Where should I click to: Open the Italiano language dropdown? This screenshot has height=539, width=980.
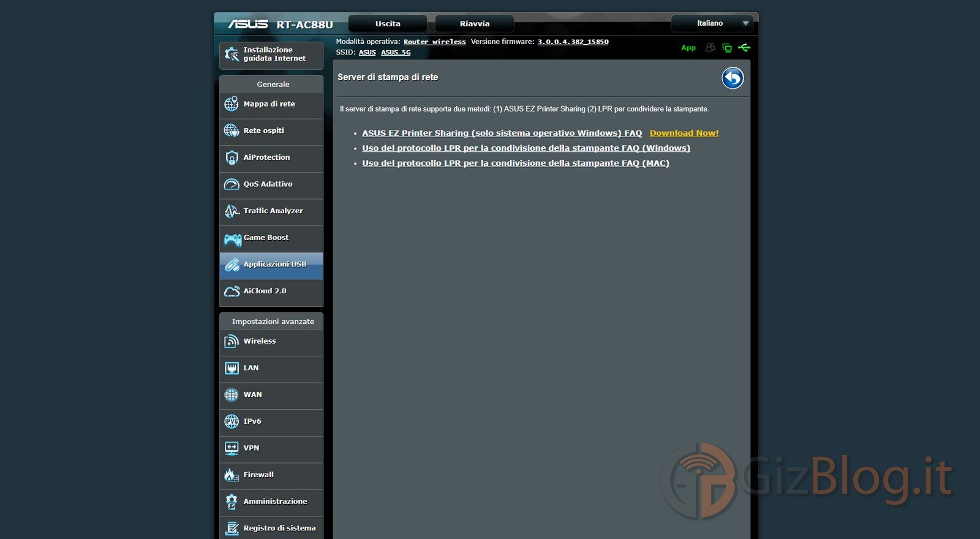pos(712,23)
